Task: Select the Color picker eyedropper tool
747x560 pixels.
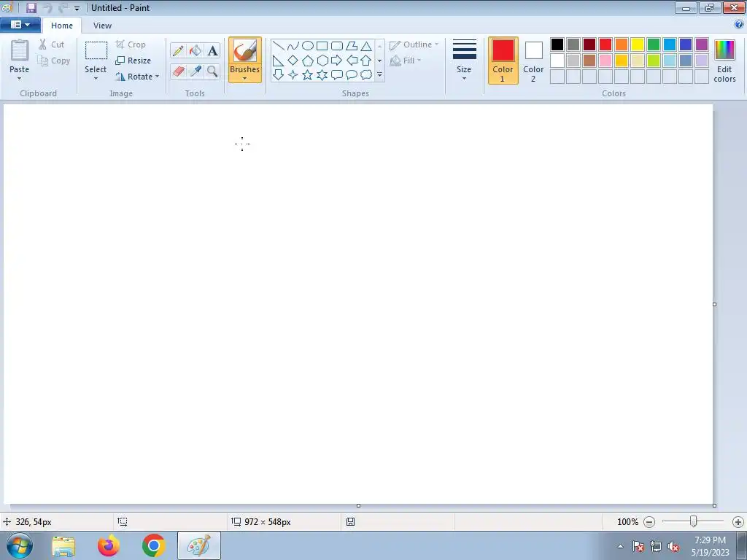Action: pyautogui.click(x=196, y=71)
